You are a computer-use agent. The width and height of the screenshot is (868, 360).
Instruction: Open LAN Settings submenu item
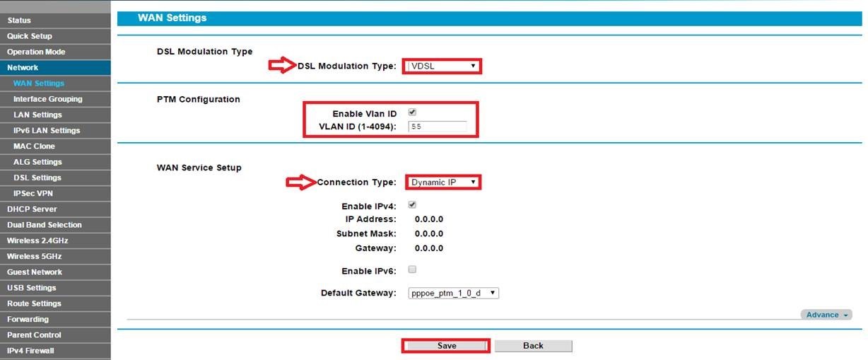tap(55, 115)
